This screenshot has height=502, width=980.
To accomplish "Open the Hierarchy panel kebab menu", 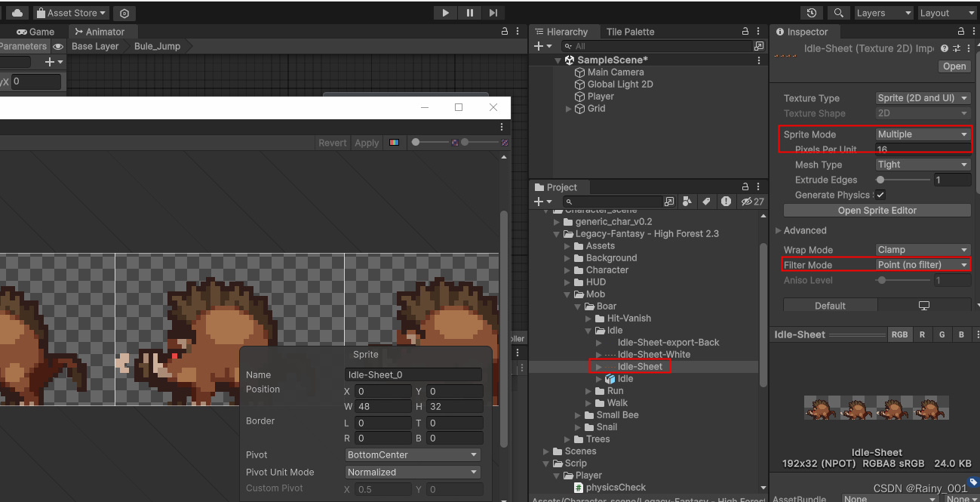I will 760,32.
